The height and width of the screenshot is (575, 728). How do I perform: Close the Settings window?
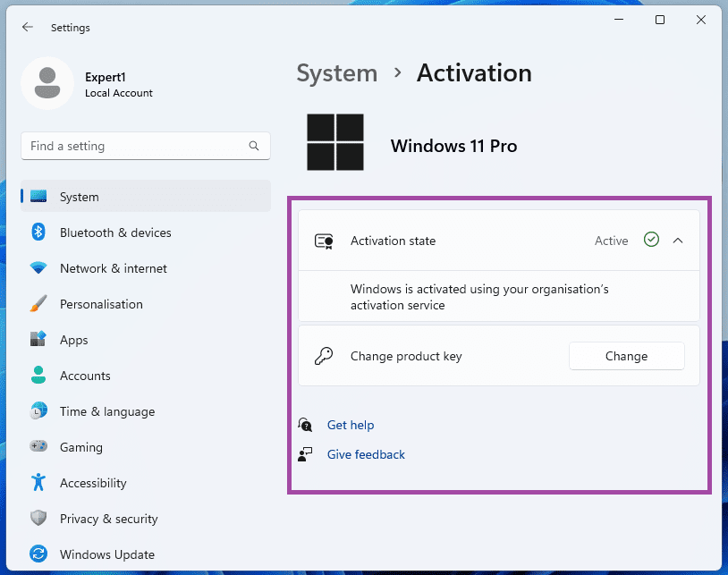[x=700, y=20]
